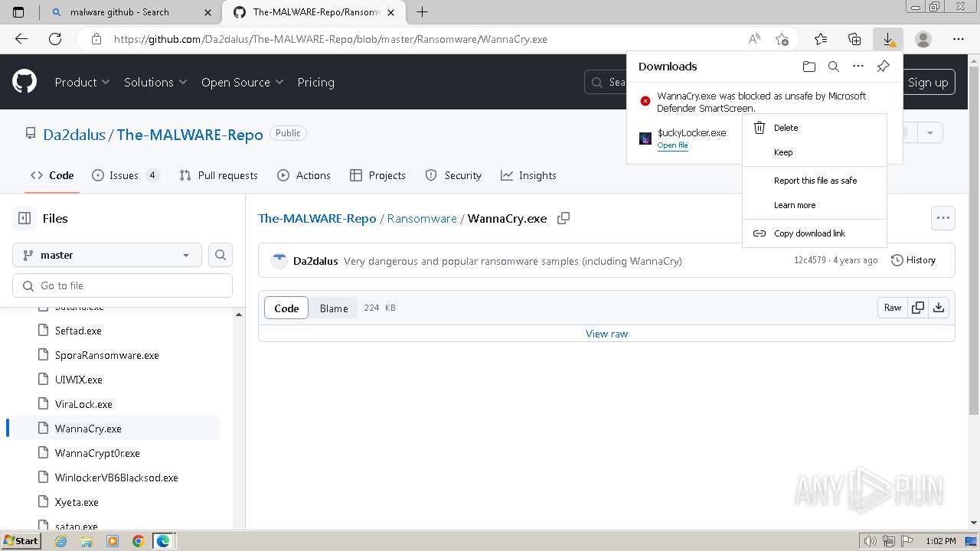Pin the Downloads panel
The width and height of the screenshot is (980, 551).
tap(883, 67)
